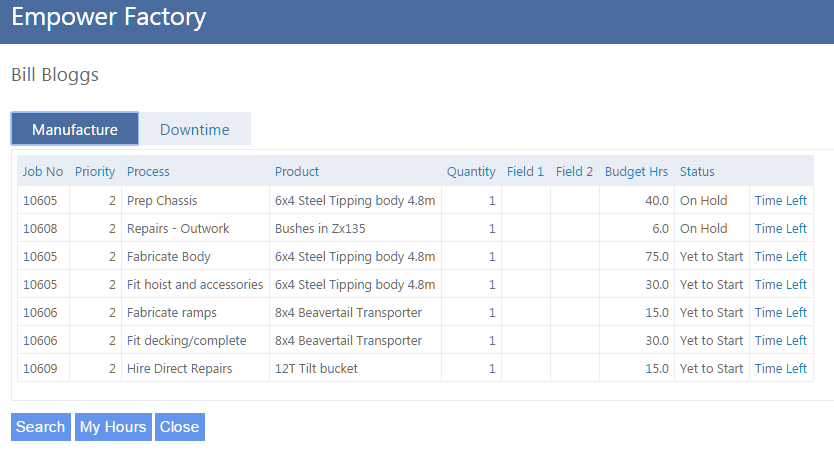Click the Field 2 column header
Image resolution: width=834 pixels, height=456 pixels.
pyautogui.click(x=574, y=171)
